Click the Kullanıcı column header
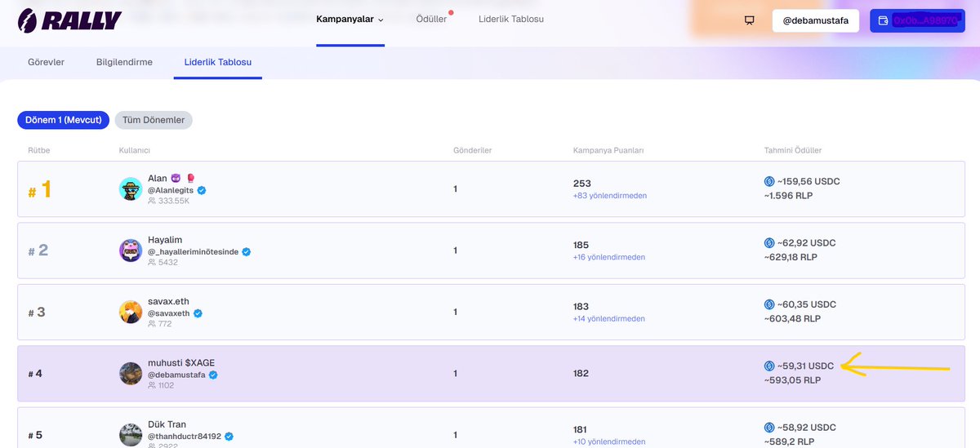Screen dimensions: 980x448 [135, 151]
